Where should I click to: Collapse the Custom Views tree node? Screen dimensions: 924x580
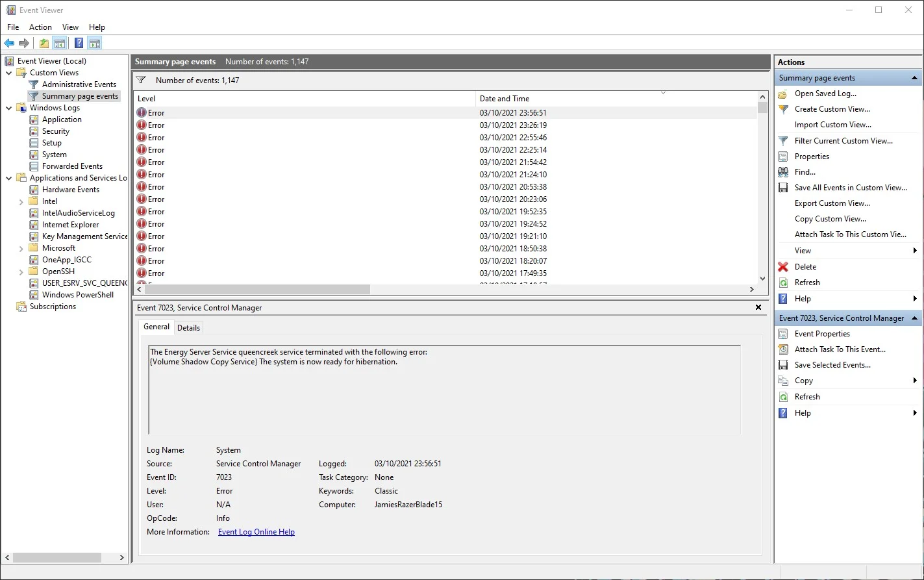(x=9, y=73)
